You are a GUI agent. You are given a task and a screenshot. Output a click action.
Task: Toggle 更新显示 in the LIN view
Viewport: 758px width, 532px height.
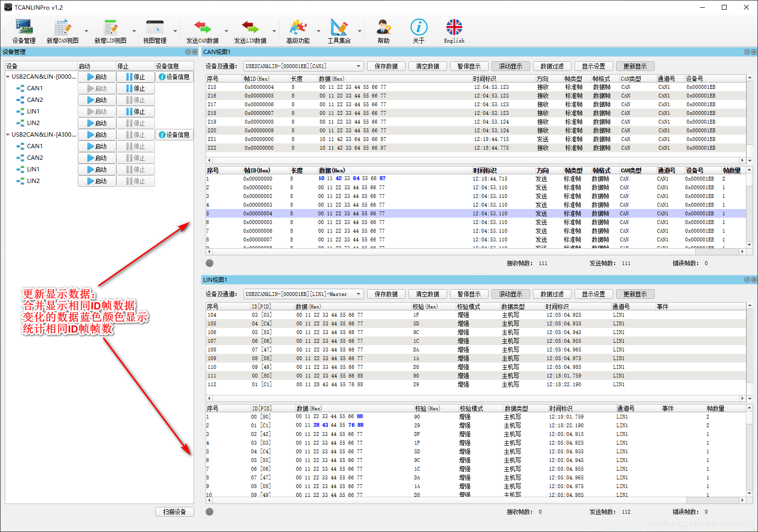click(635, 294)
